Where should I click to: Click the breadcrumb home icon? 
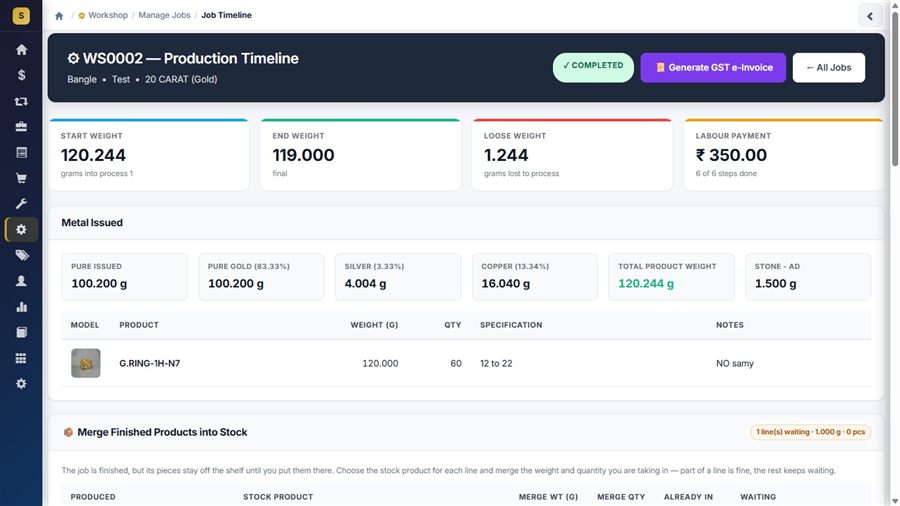(59, 15)
